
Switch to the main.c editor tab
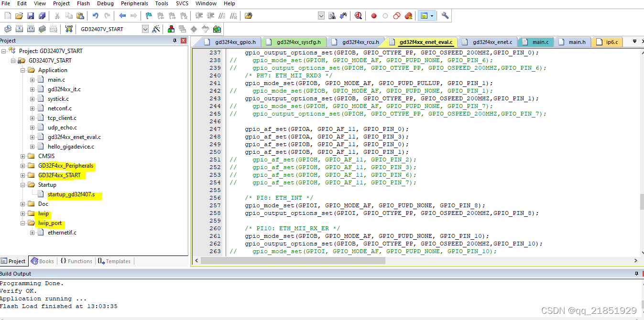click(536, 42)
